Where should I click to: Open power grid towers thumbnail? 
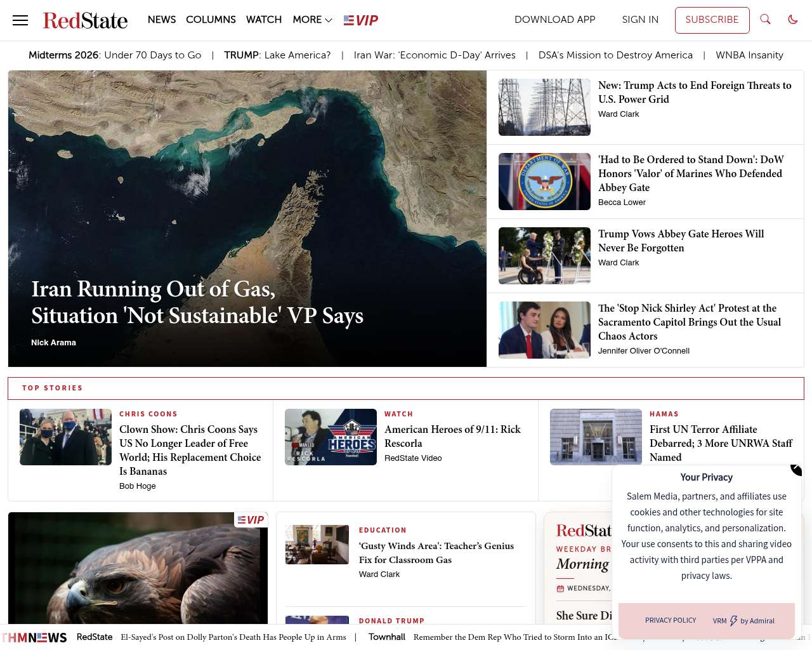(x=544, y=107)
